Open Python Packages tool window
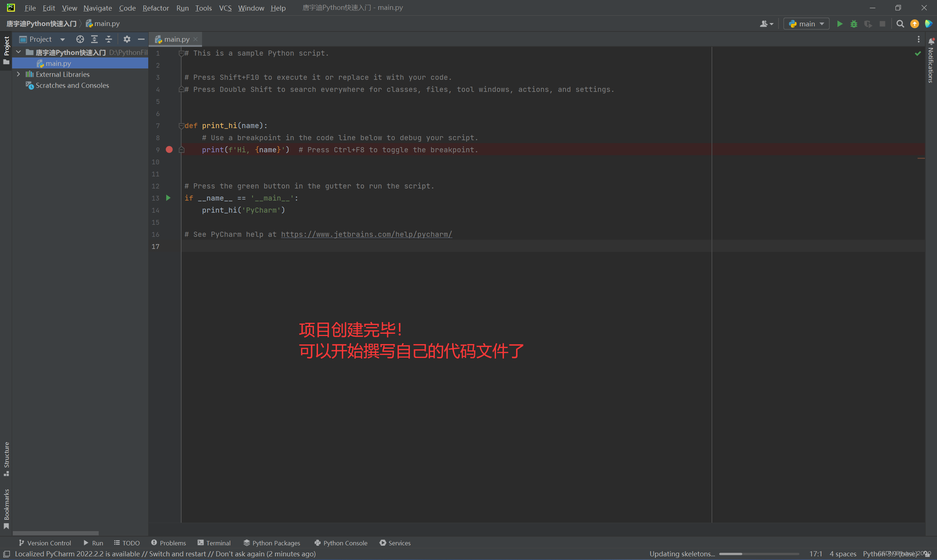This screenshot has height=560, width=937. 272,543
